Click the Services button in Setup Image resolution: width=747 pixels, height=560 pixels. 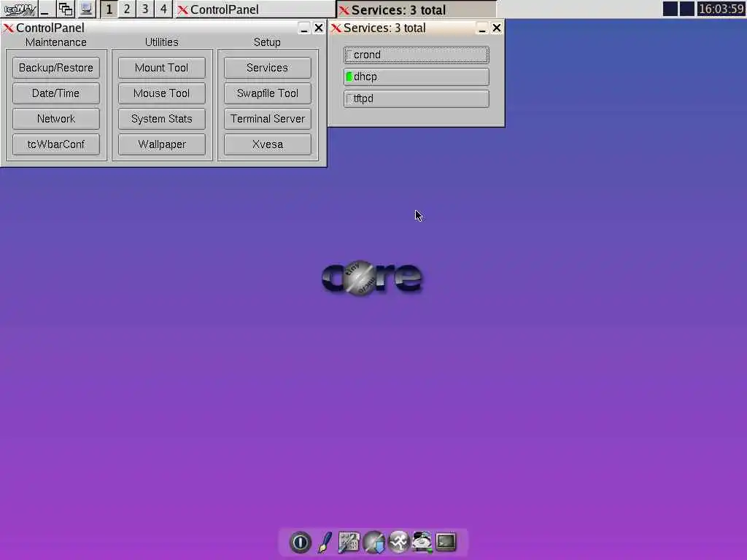click(267, 68)
